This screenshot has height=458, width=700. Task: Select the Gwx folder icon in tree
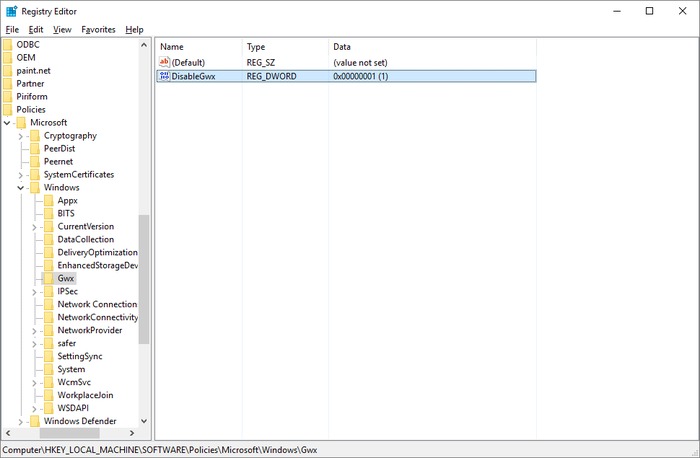point(49,278)
